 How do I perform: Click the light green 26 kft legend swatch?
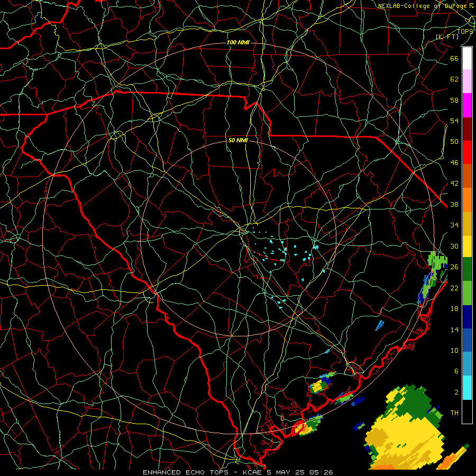467,293
